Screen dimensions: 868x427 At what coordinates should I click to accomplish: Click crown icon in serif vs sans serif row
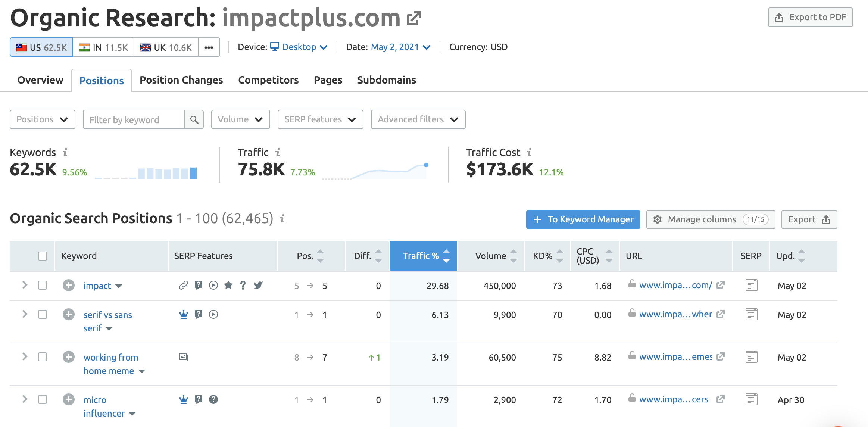tap(183, 315)
